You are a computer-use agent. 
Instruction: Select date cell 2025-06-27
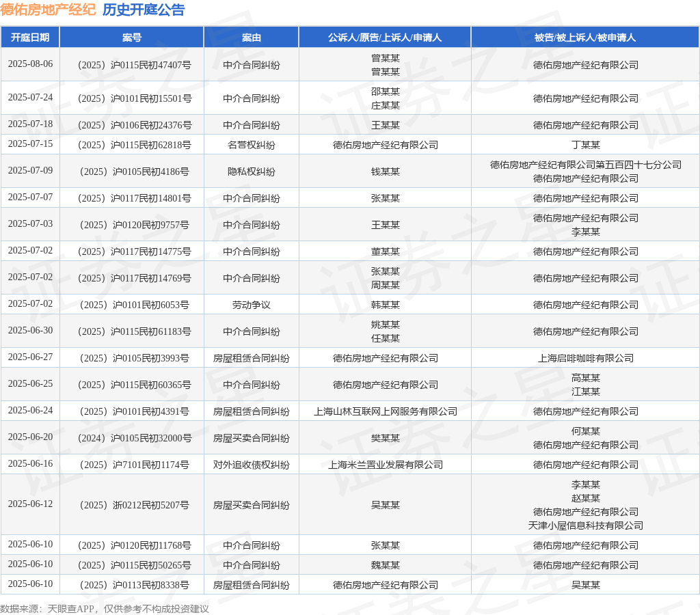[30, 357]
